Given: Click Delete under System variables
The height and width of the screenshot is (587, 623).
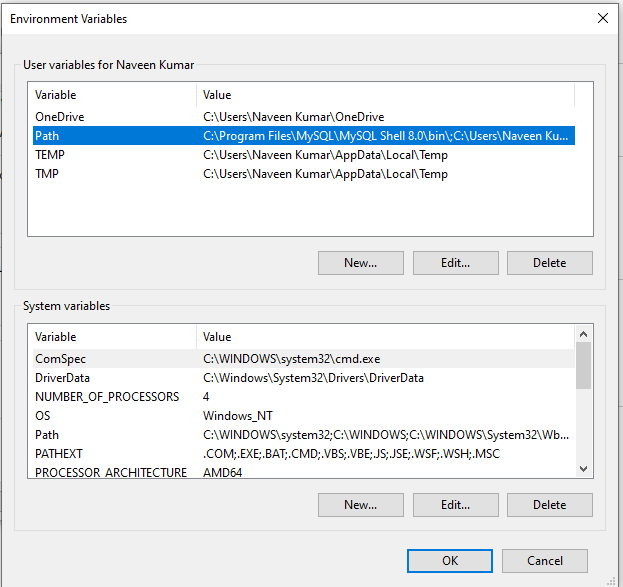Looking at the screenshot, I should coord(549,505).
